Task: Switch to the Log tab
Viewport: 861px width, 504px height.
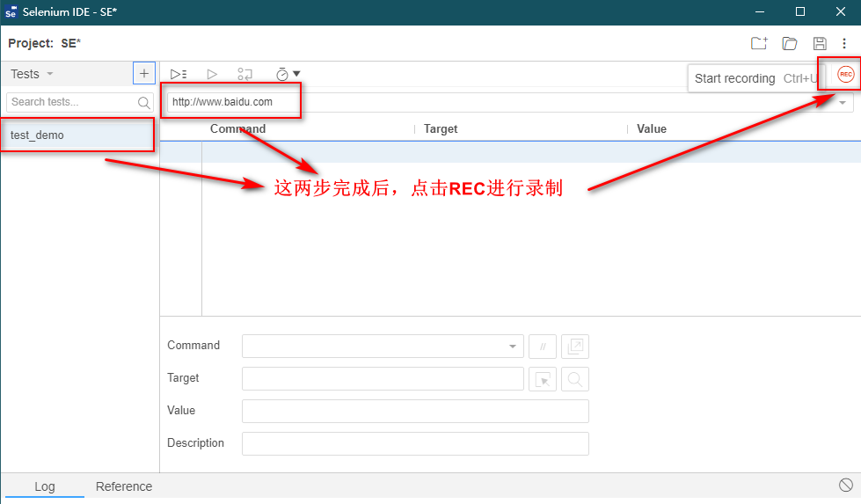Action: pyautogui.click(x=44, y=486)
